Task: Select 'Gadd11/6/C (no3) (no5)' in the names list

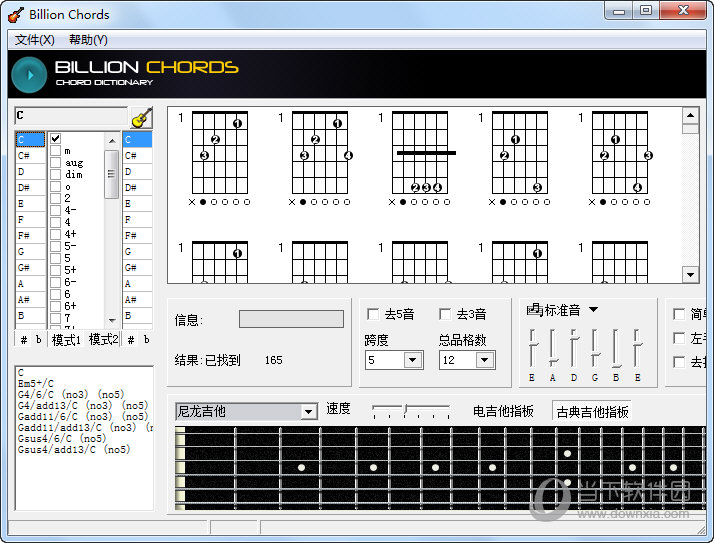Action: click(x=83, y=416)
